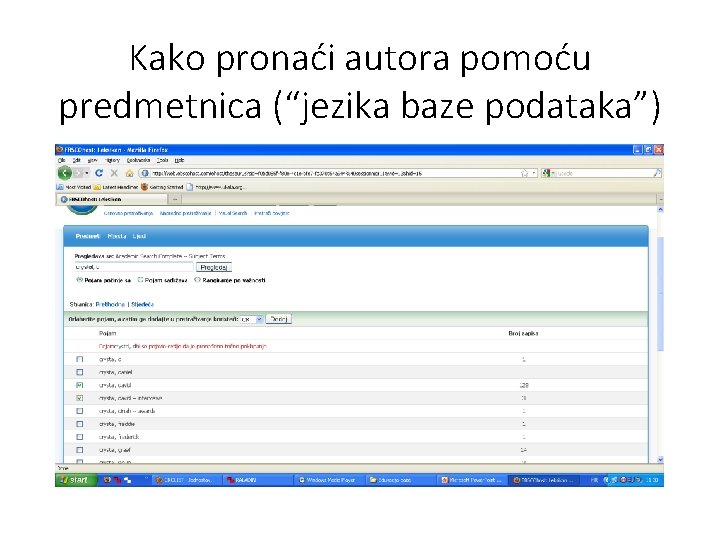Click the Windows Start button

pyautogui.click(x=76, y=480)
